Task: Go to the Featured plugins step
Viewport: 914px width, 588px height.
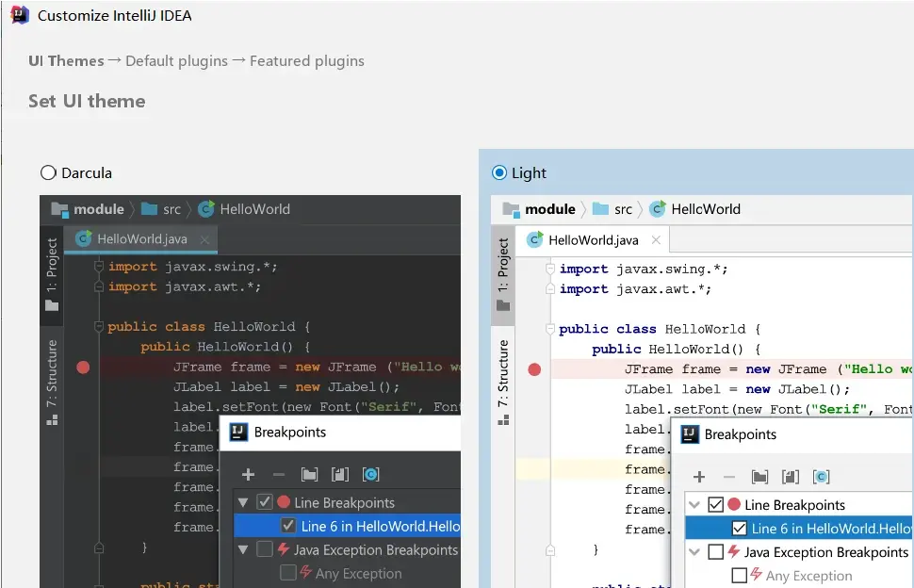Action: coord(307,61)
